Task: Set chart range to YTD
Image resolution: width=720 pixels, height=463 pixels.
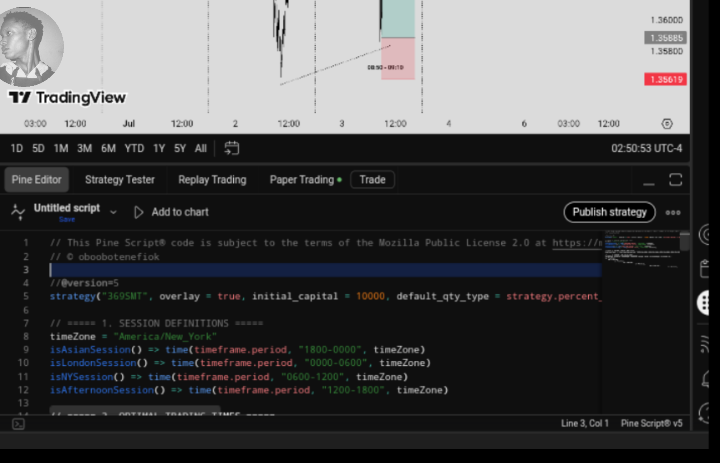Action: point(135,148)
